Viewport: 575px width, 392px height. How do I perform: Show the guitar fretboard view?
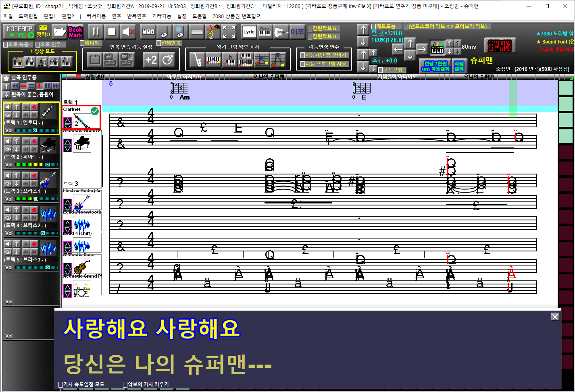pyautogui.click(x=281, y=31)
